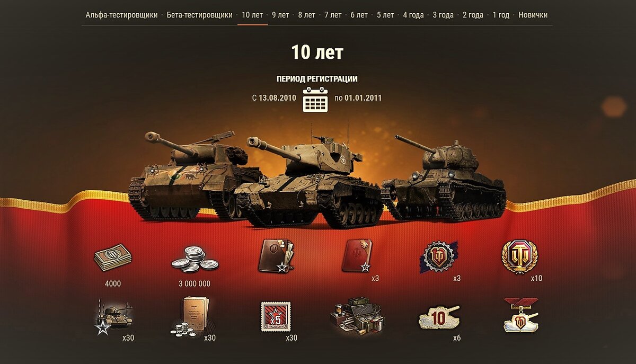
Task: Select the number 10 tank badge icon
Action: [438, 317]
